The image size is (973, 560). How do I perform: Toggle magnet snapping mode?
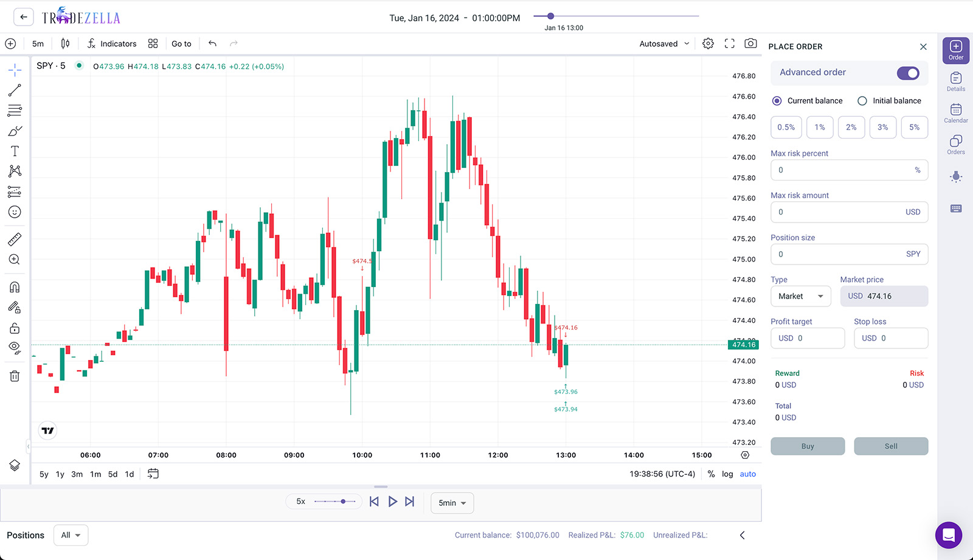pos(15,287)
